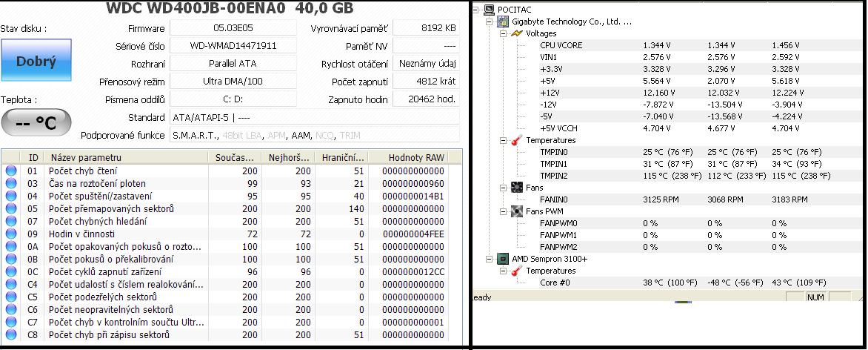
Task: Click status dot for Počet podezřelých sektorů
Action: [11, 297]
